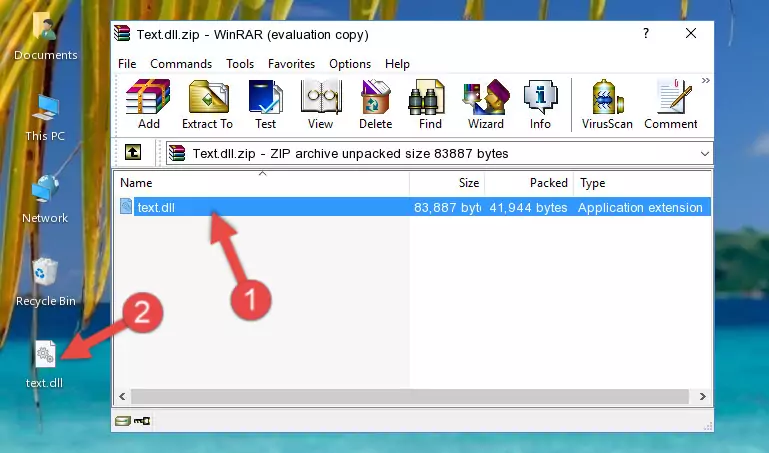Click the horizontal scrollbar left arrow
This screenshot has width=769, height=453.
click(x=123, y=396)
